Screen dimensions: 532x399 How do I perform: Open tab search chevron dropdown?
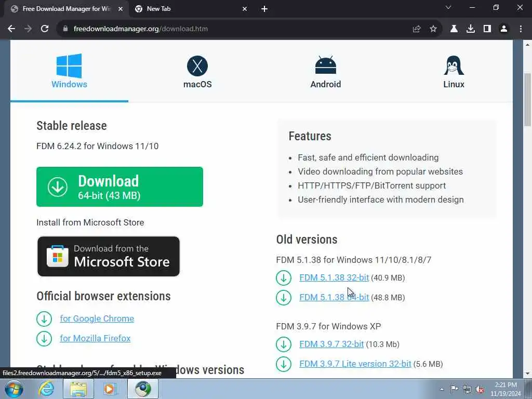[x=448, y=7]
